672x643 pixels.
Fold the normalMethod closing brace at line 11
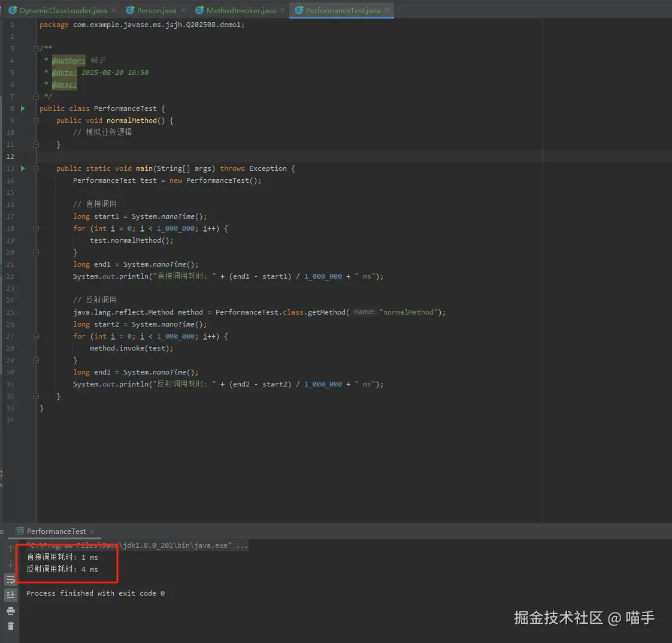pyautogui.click(x=36, y=144)
